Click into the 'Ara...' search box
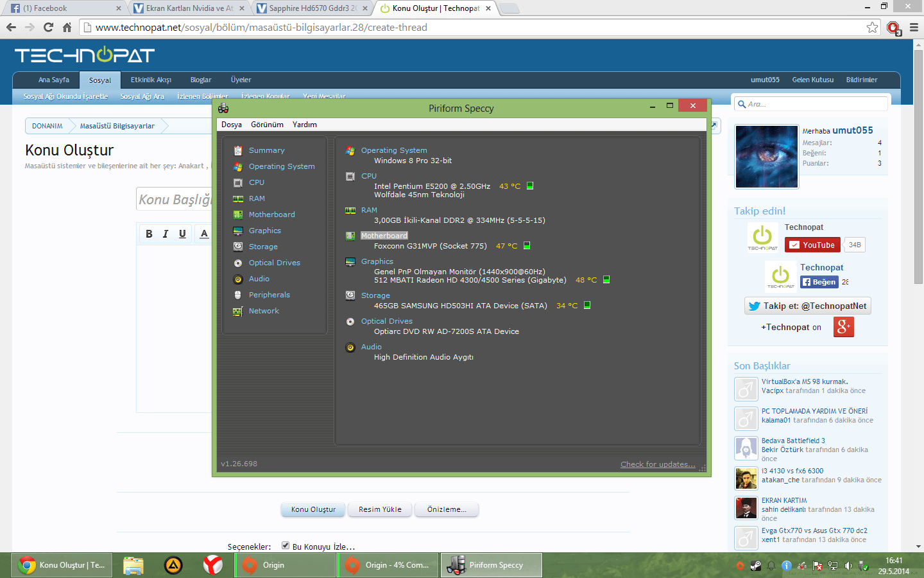The height and width of the screenshot is (578, 924). (811, 104)
